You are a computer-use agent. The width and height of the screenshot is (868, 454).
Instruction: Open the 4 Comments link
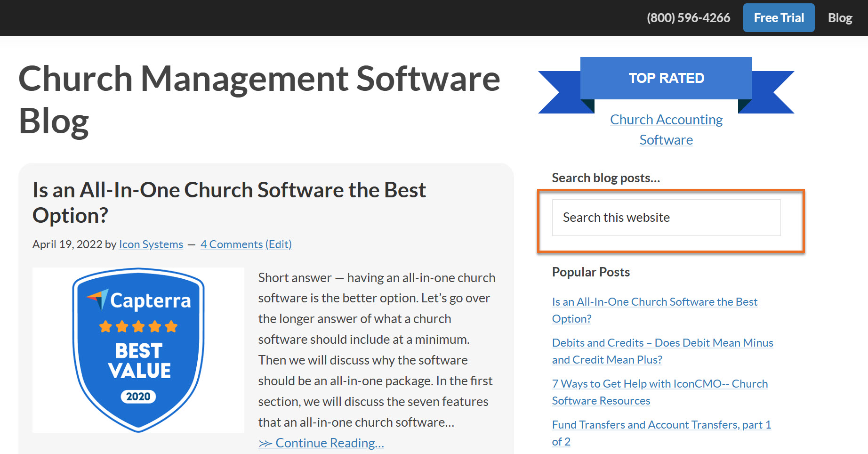[231, 244]
